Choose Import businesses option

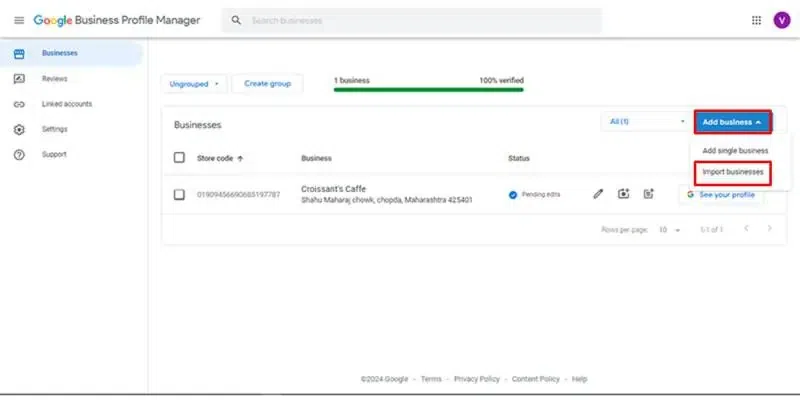(733, 172)
